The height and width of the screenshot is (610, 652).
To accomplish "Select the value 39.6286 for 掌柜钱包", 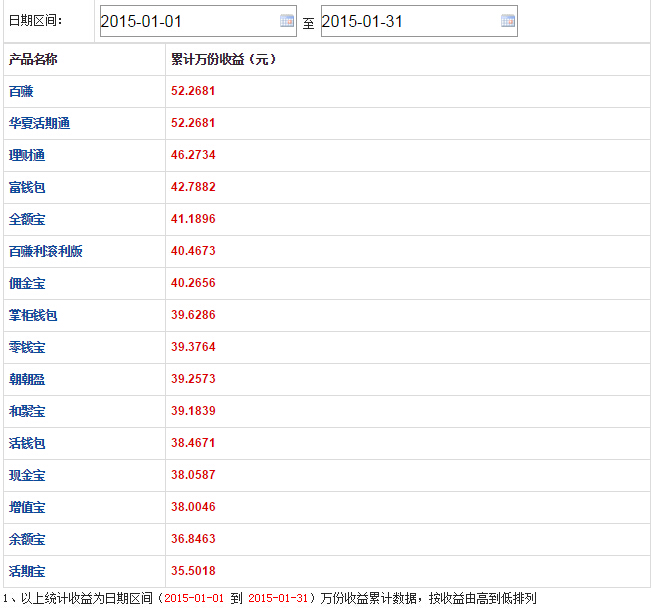I will [193, 315].
